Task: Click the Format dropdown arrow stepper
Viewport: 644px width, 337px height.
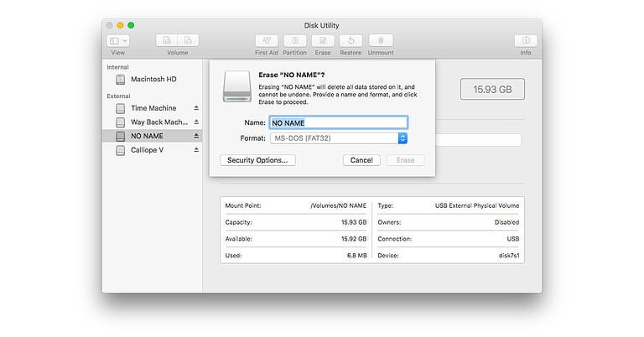Action: coord(402,138)
